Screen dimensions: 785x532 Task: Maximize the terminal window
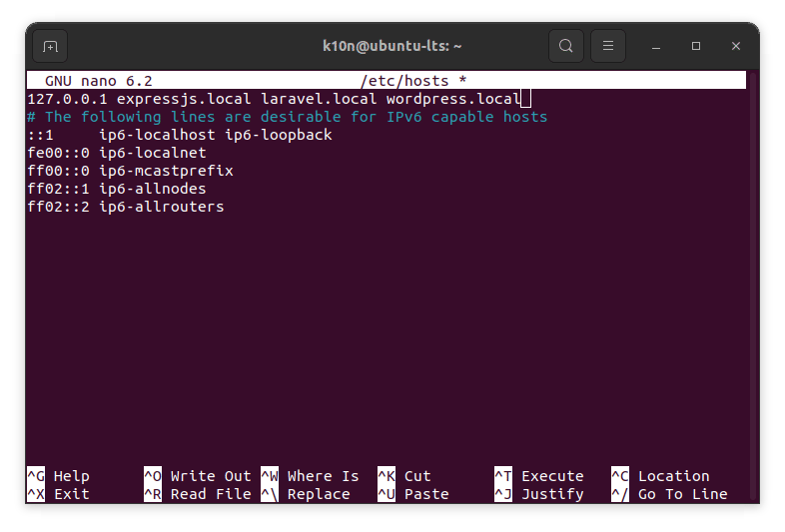(x=696, y=46)
